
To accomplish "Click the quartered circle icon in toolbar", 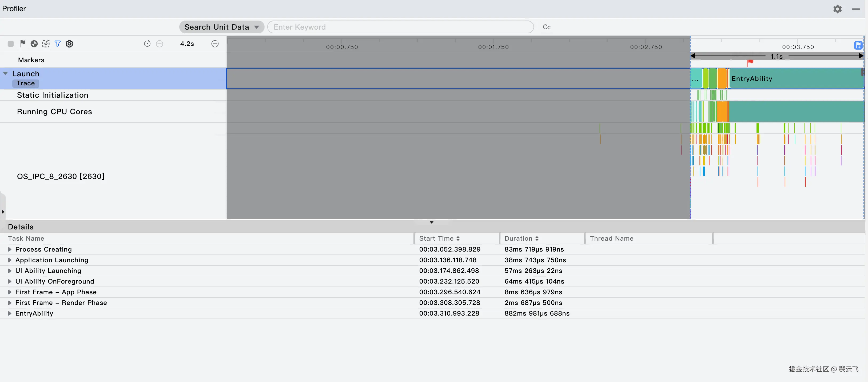I will tap(34, 43).
